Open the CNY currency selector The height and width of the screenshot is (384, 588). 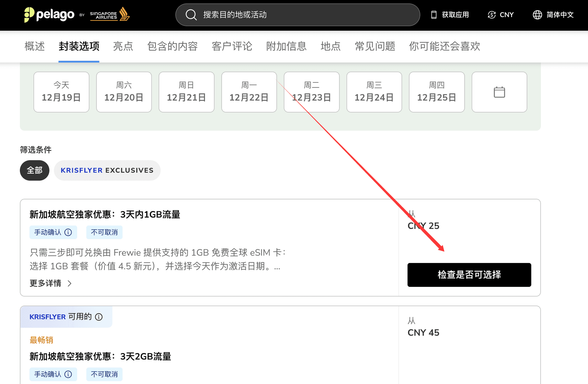pos(501,15)
